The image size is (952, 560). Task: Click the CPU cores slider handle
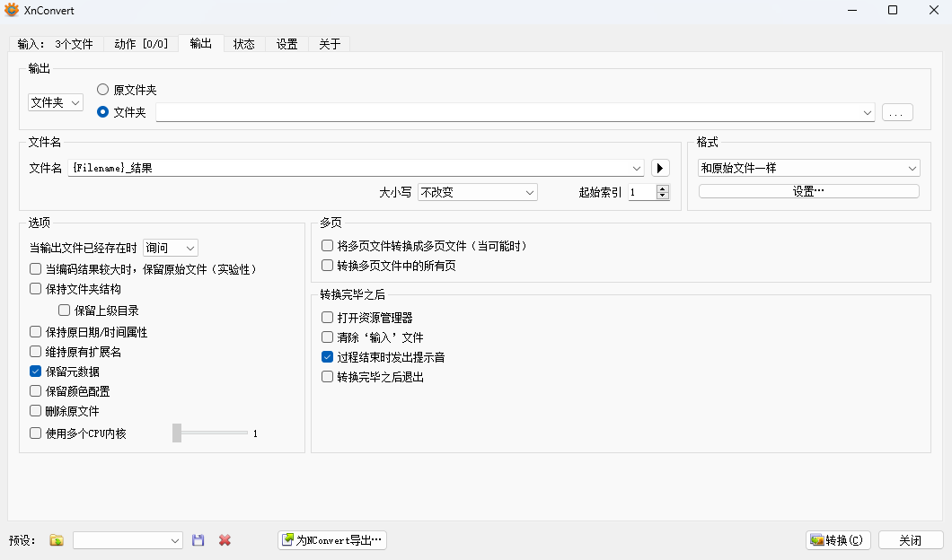(x=177, y=433)
